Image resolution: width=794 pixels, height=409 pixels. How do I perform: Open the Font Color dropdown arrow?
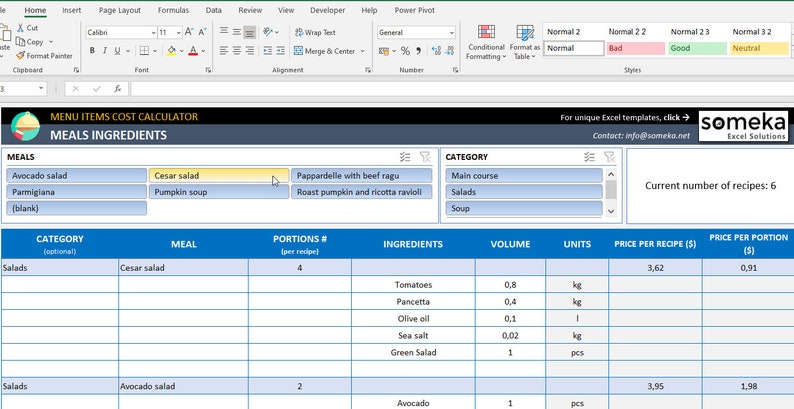point(203,51)
